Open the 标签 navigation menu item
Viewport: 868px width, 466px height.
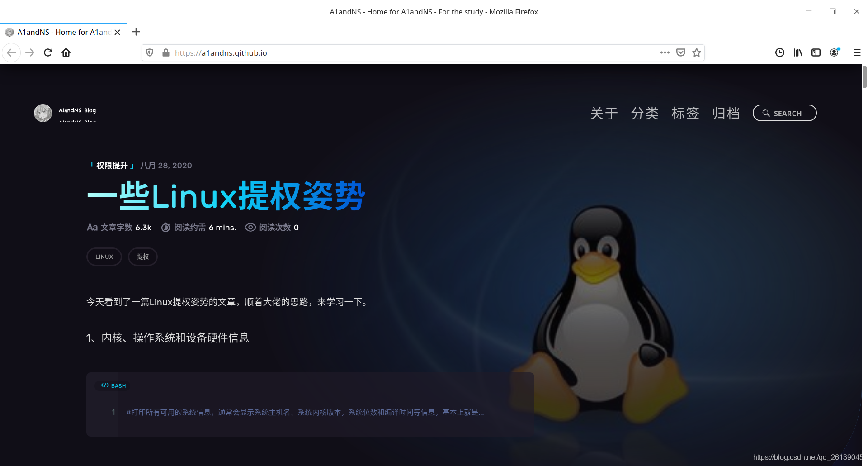point(685,113)
